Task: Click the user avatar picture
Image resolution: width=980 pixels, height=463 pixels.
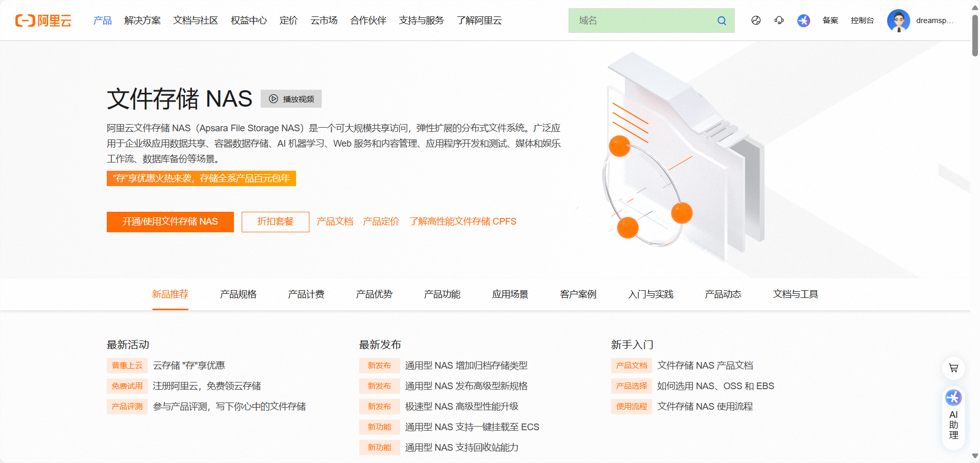Action: tap(898, 21)
